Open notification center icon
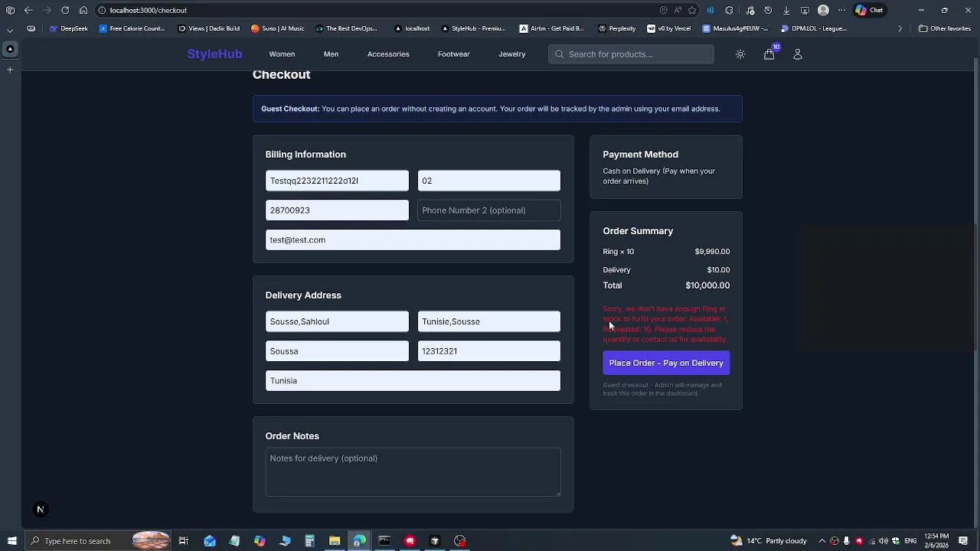 tap(963, 541)
